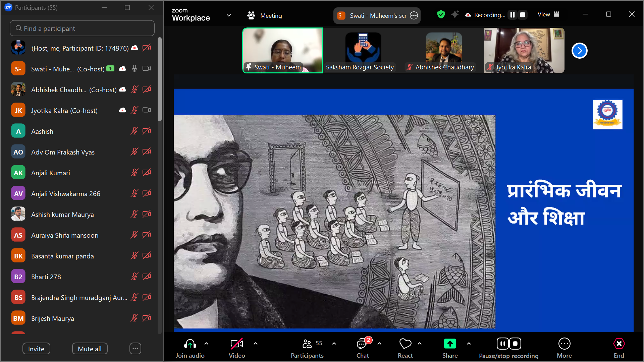Click the host recording cloud icon
The image size is (644, 362).
[135, 48]
